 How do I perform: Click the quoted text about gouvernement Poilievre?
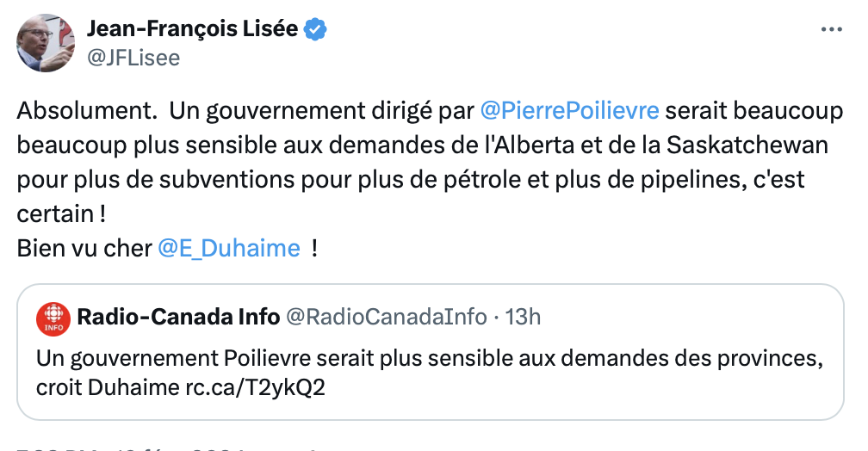click(x=430, y=373)
